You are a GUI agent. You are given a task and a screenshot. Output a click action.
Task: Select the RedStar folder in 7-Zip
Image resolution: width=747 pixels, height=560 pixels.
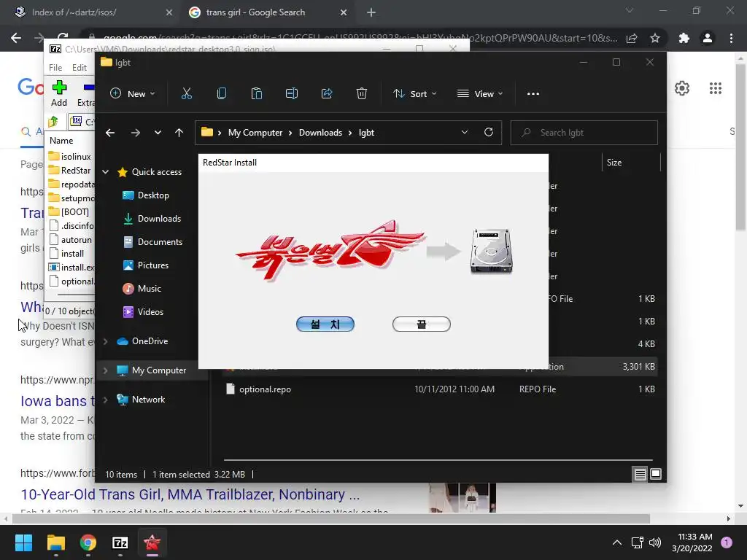pos(70,170)
